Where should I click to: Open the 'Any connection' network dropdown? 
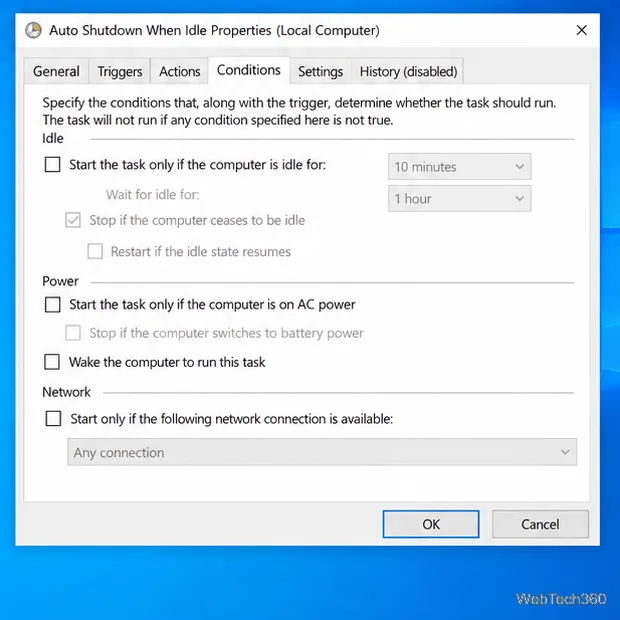[x=322, y=452]
